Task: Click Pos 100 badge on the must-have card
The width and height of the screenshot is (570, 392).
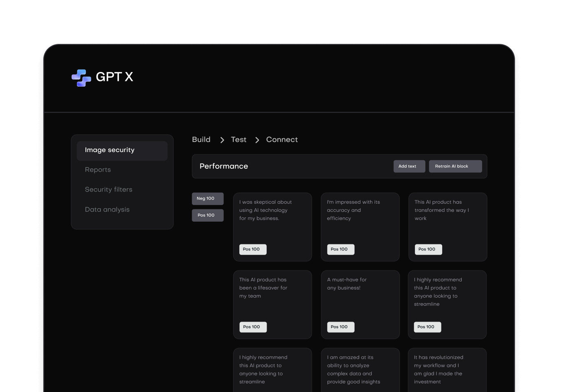Action: click(x=340, y=327)
